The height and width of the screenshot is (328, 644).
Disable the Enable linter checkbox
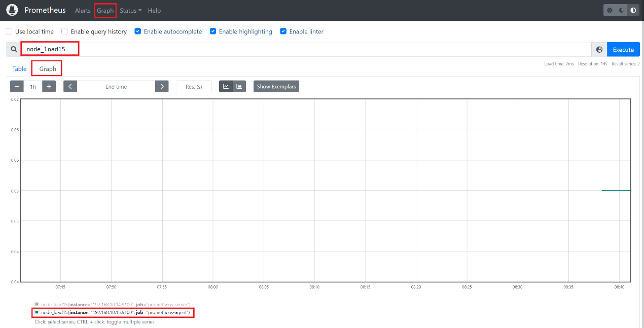(283, 31)
